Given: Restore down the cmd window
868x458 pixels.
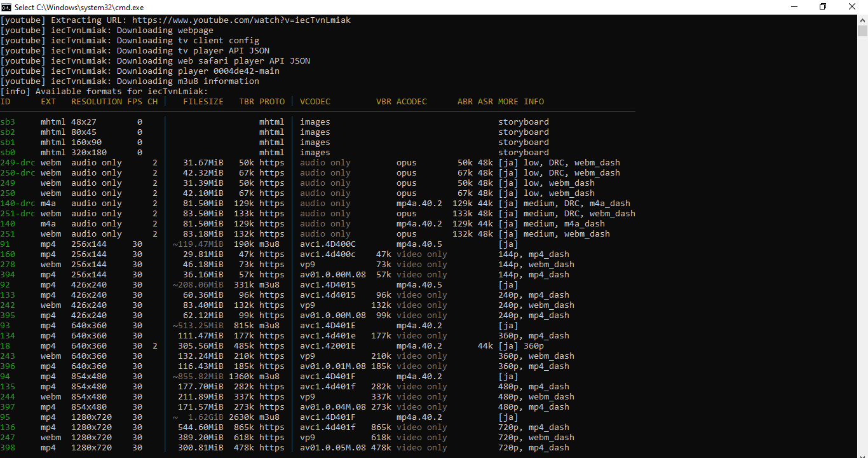Looking at the screenshot, I should [x=823, y=7].
